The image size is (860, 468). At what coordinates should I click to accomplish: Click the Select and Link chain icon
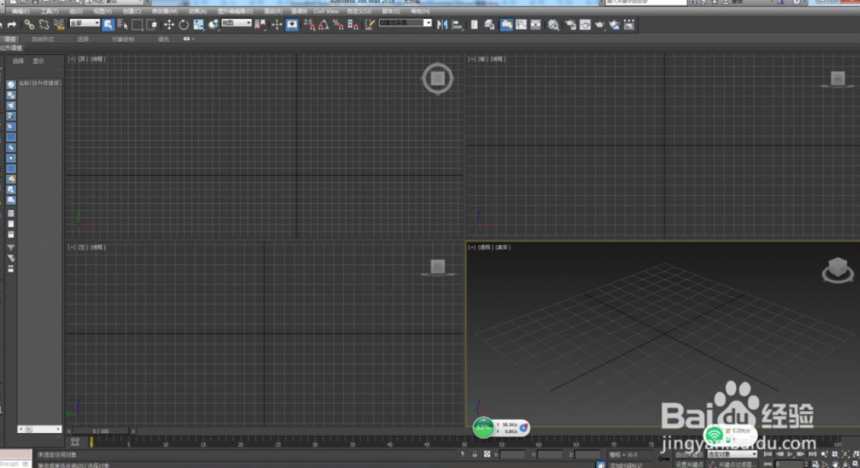click(x=29, y=25)
